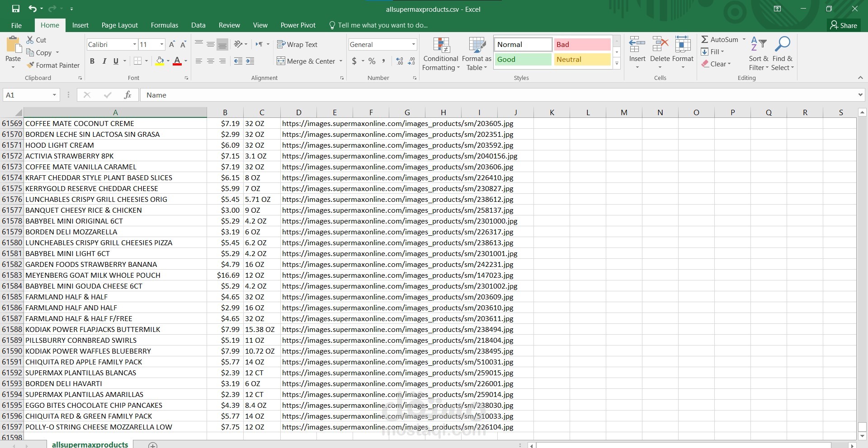This screenshot has width=868, height=448.
Task: Apply the Neutral cell style
Action: (x=582, y=59)
